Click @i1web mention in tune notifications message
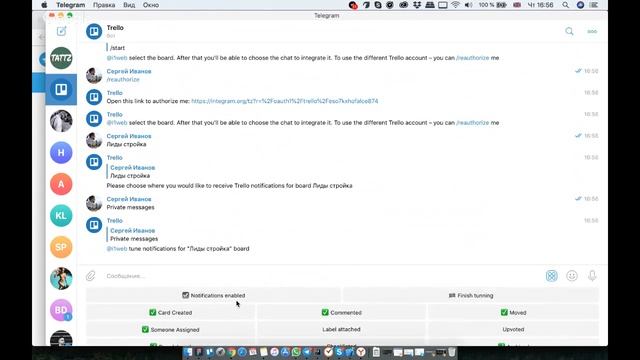 (117, 249)
